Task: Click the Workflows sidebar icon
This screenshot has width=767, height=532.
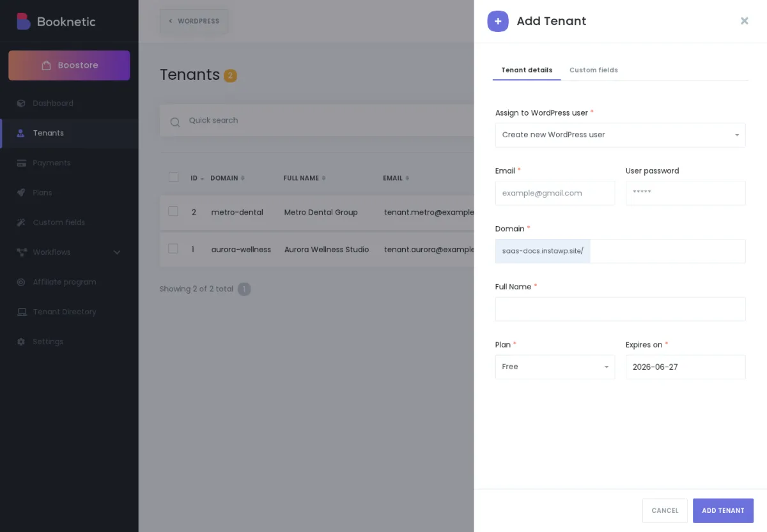Action: pyautogui.click(x=21, y=252)
